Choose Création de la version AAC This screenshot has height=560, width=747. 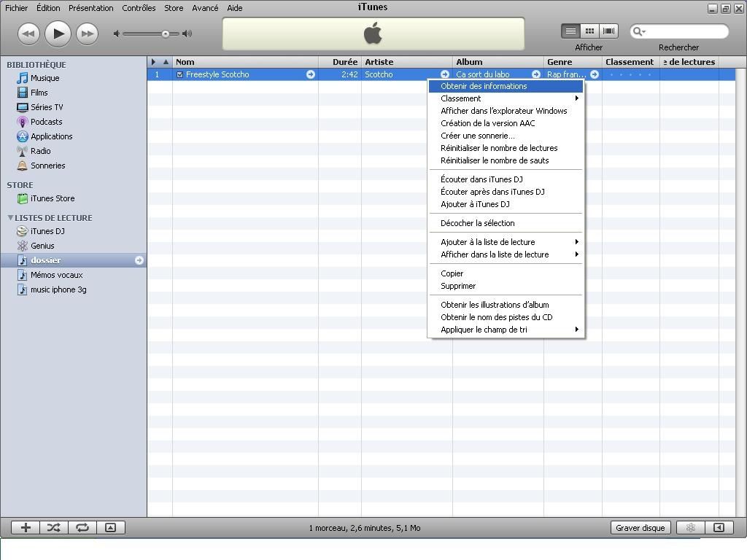click(x=506, y=123)
